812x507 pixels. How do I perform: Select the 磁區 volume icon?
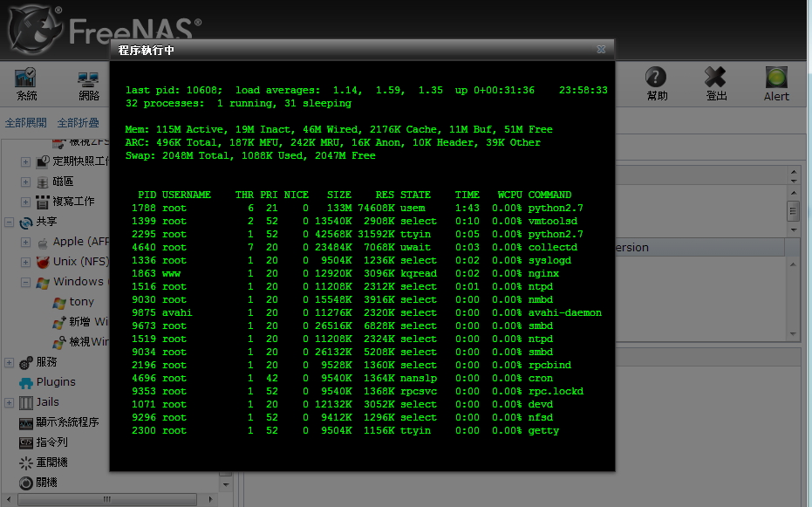pos(43,182)
